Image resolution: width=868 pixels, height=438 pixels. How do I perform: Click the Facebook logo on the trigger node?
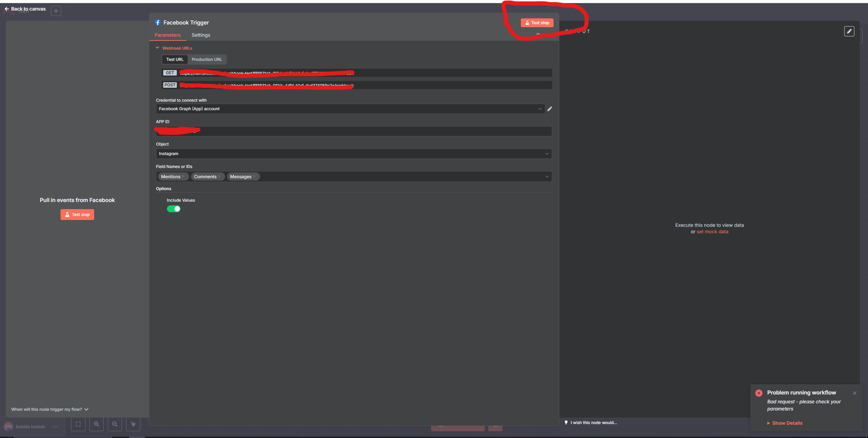158,22
